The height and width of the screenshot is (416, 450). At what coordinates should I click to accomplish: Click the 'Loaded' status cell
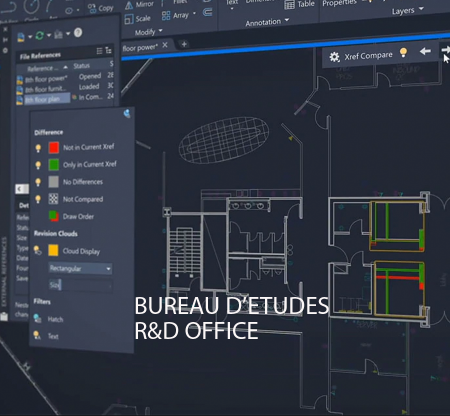click(x=89, y=87)
